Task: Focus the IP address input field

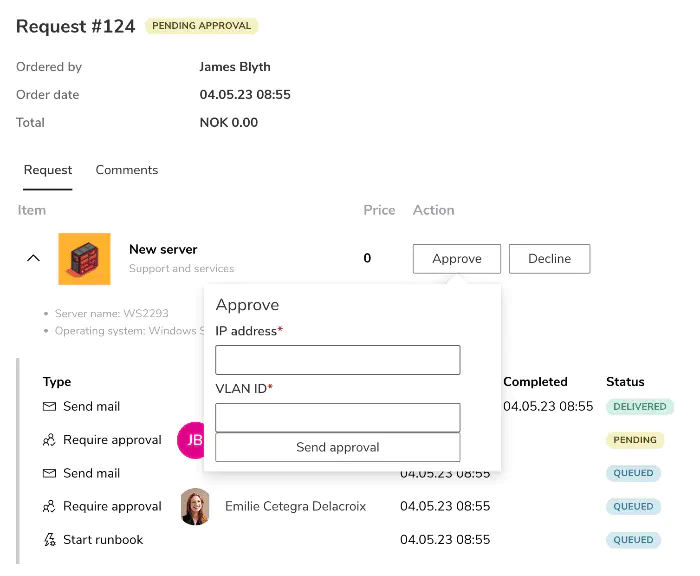Action: click(338, 360)
